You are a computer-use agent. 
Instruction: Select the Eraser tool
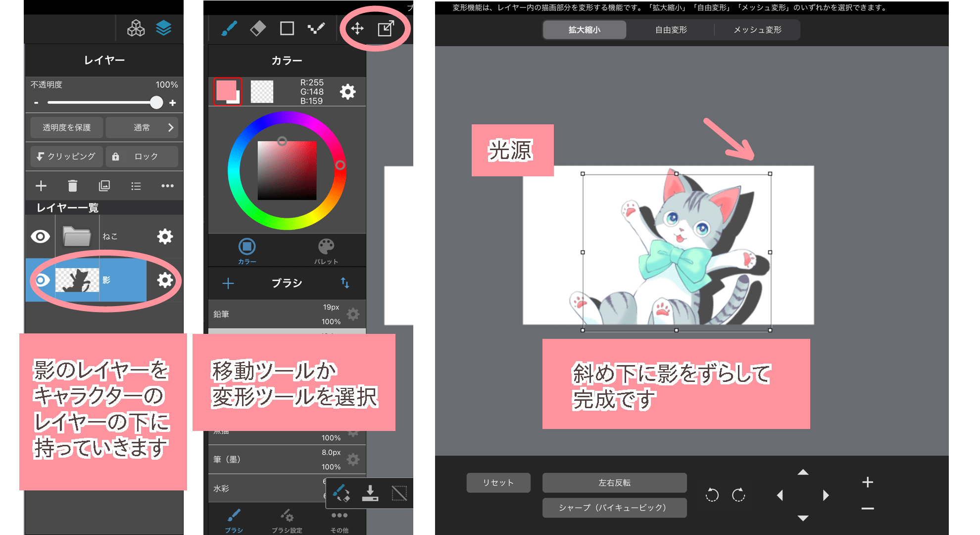point(258,28)
